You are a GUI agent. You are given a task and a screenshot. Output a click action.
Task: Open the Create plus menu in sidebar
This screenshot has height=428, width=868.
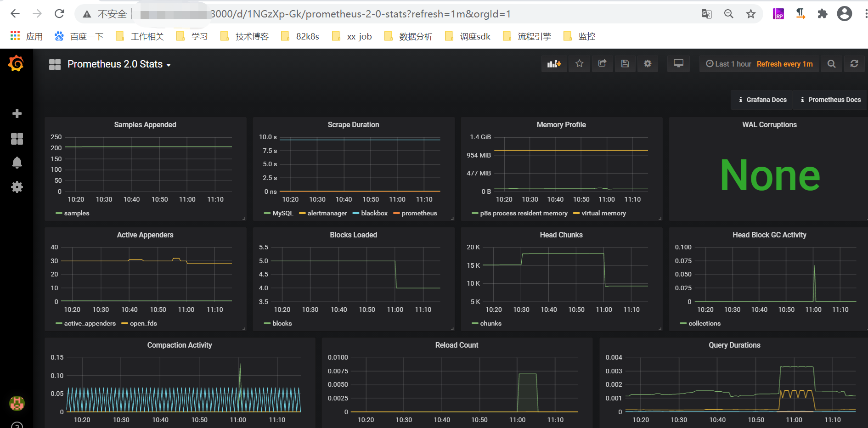tap(17, 113)
